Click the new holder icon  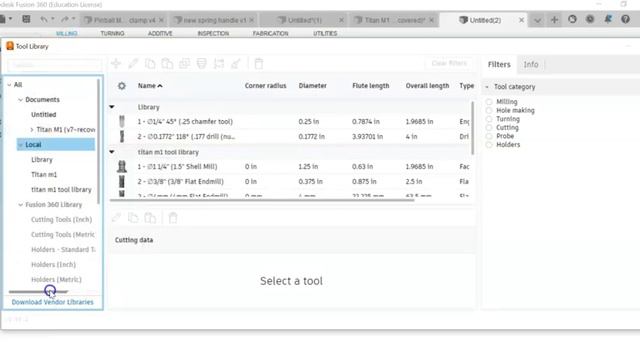tap(202, 63)
